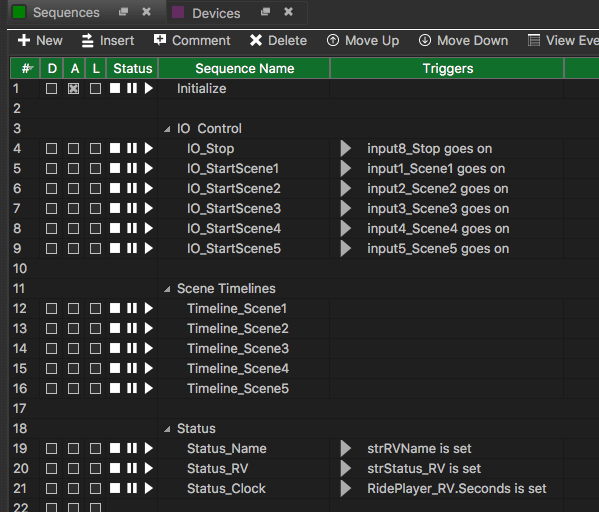This screenshot has width=599, height=512.
Task: Enable the D checkbox for IO_StartScene1
Action: coord(51,169)
